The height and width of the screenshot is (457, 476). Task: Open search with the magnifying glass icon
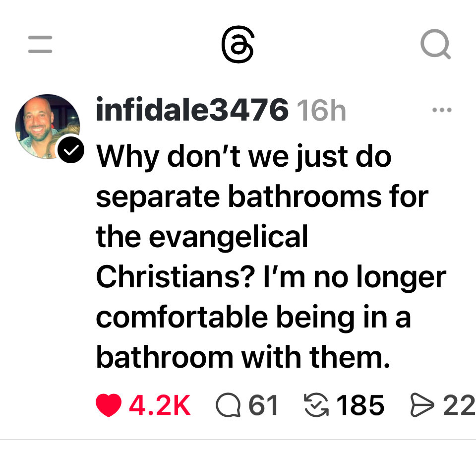click(436, 44)
